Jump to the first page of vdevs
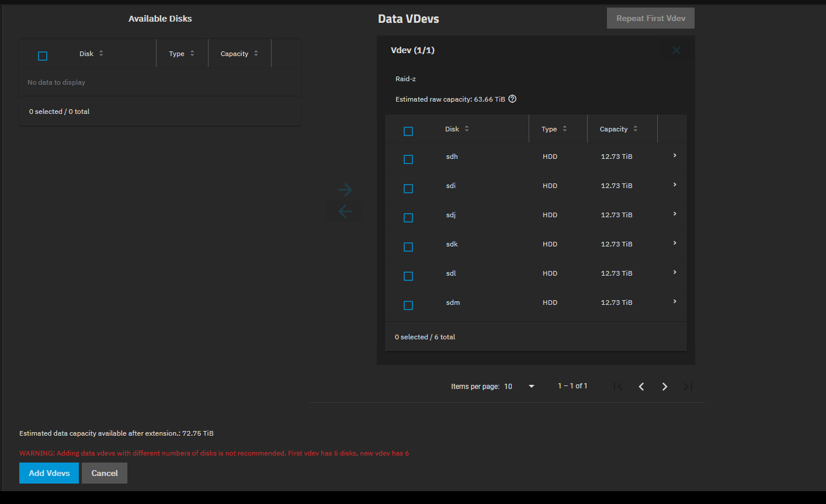The image size is (826, 504). point(618,387)
